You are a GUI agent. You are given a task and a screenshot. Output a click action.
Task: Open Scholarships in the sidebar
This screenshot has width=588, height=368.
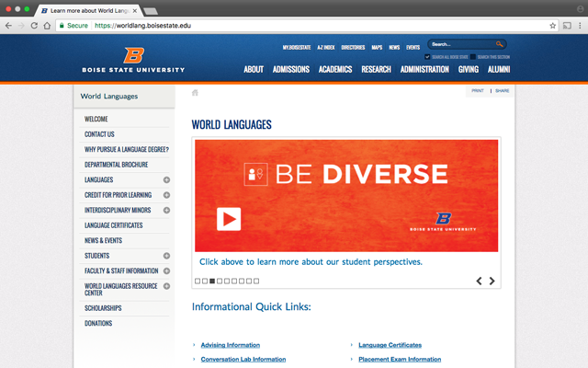[x=103, y=308]
